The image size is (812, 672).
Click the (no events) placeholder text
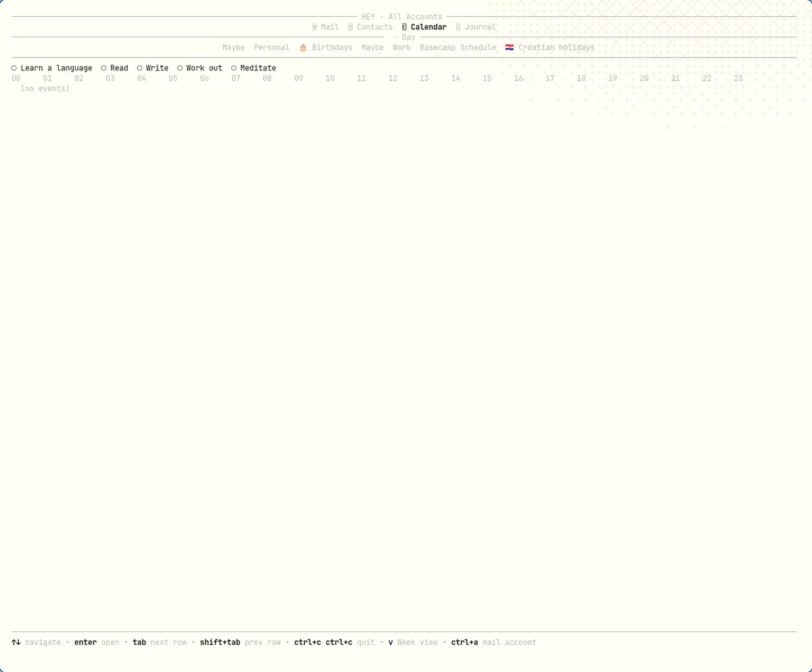pos(45,89)
